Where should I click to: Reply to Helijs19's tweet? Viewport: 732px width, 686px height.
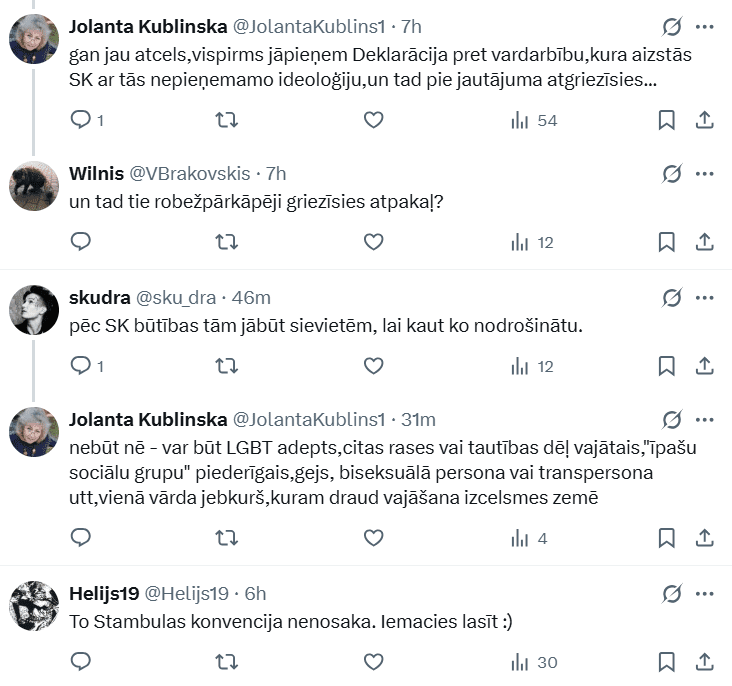(x=82, y=661)
